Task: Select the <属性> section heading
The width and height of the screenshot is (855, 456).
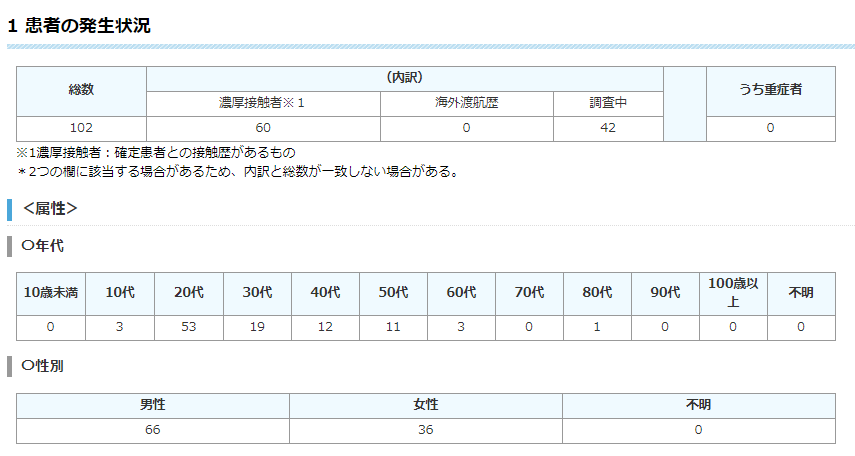Action: [50, 209]
